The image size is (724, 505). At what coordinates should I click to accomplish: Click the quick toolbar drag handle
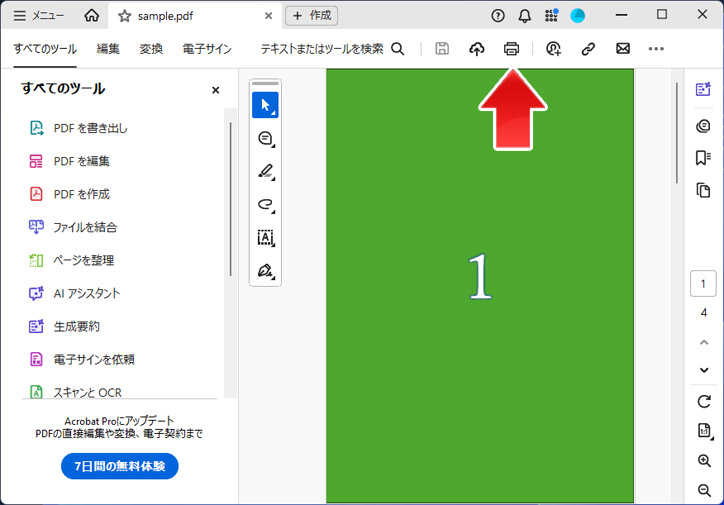(265, 84)
